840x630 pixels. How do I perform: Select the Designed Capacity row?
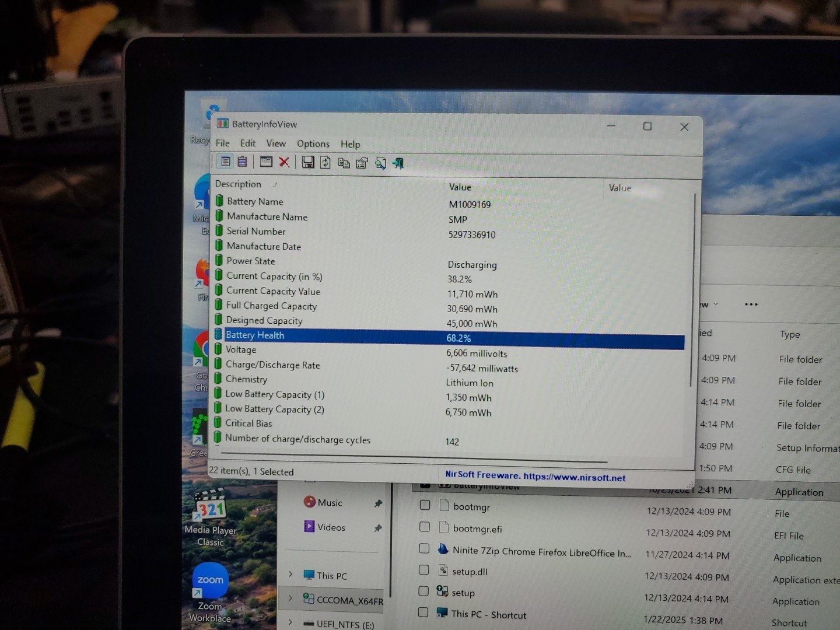448,322
